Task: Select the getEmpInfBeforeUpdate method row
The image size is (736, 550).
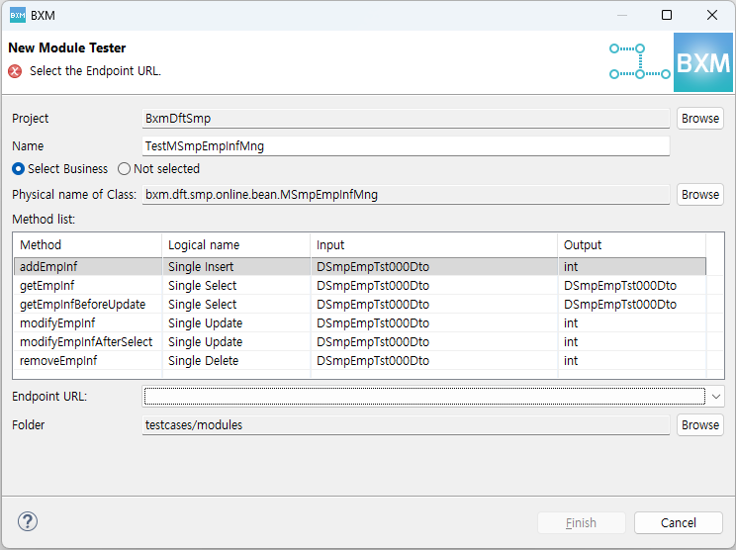Action: (360, 304)
